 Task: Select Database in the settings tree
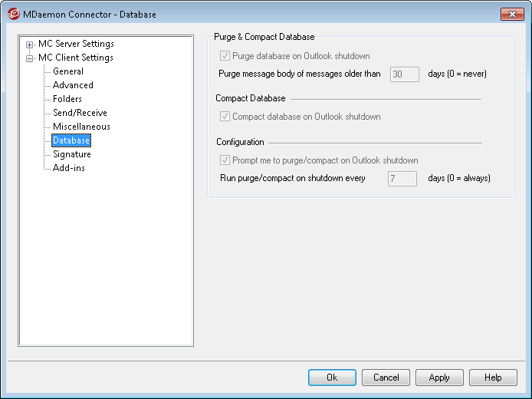point(71,140)
